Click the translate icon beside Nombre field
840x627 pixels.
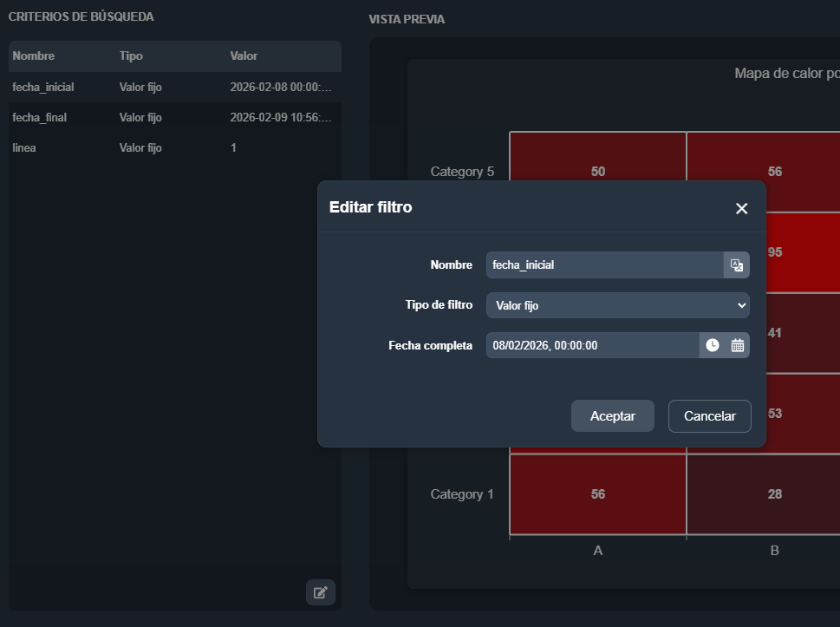pos(736,265)
